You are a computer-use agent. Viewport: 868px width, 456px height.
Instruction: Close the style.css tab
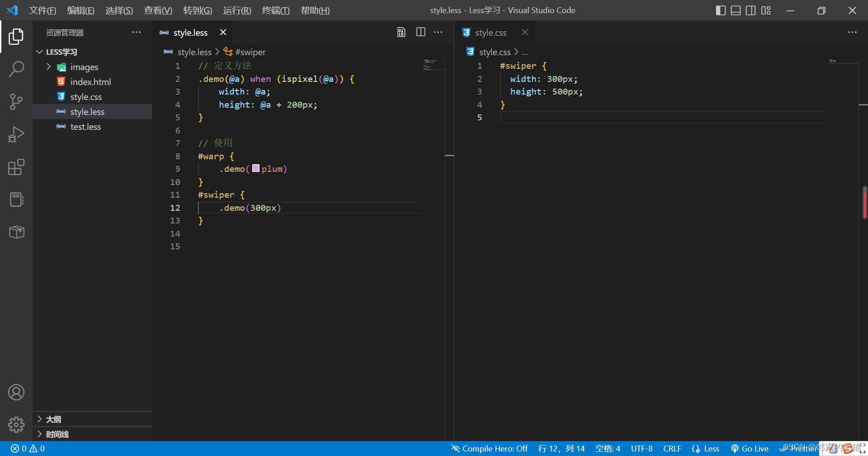click(x=524, y=32)
